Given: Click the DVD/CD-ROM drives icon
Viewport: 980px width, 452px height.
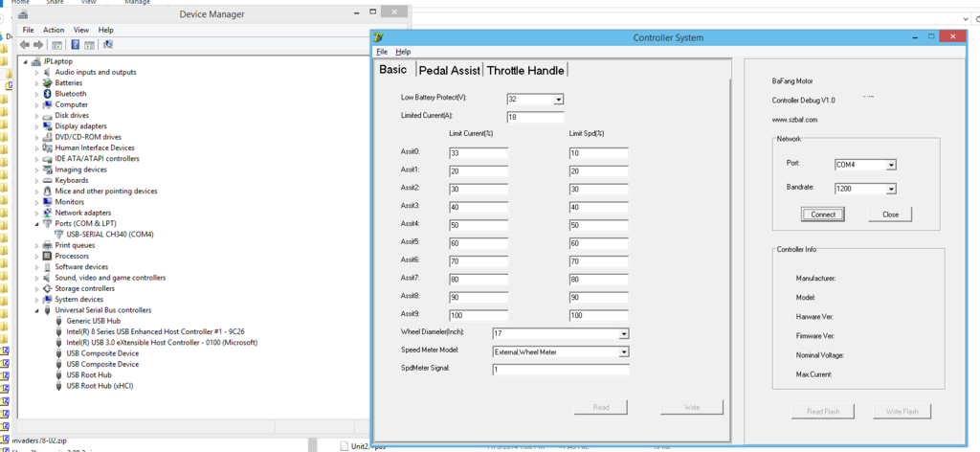Looking at the screenshot, I should click(x=48, y=137).
